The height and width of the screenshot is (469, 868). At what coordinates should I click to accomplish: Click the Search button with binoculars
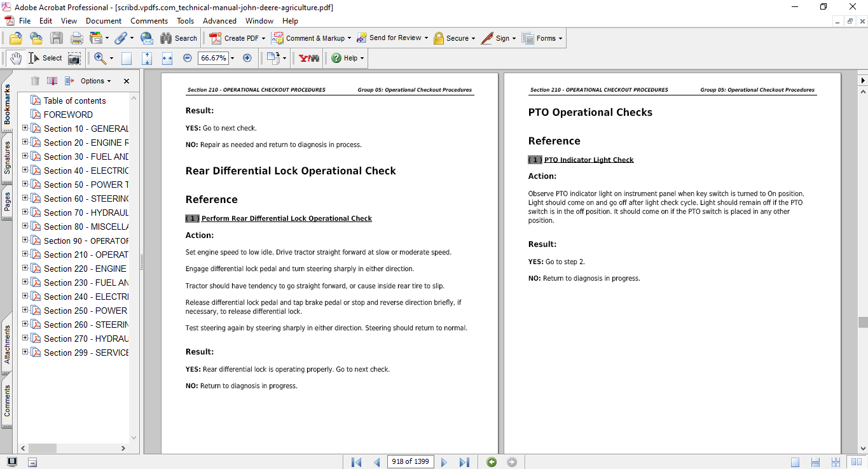coord(179,38)
